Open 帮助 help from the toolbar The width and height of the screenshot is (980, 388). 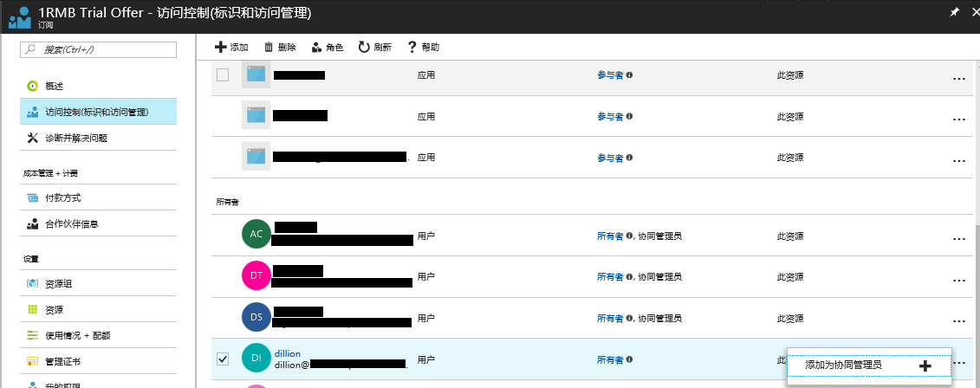[x=412, y=47]
